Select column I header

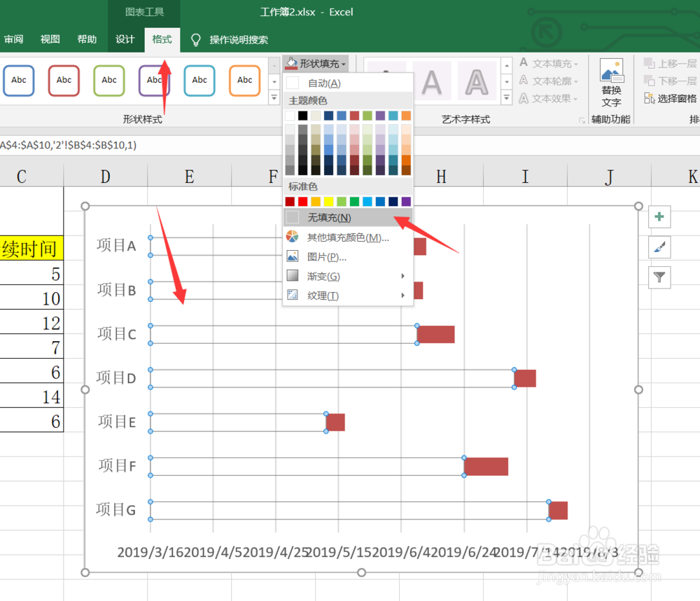pos(525,176)
